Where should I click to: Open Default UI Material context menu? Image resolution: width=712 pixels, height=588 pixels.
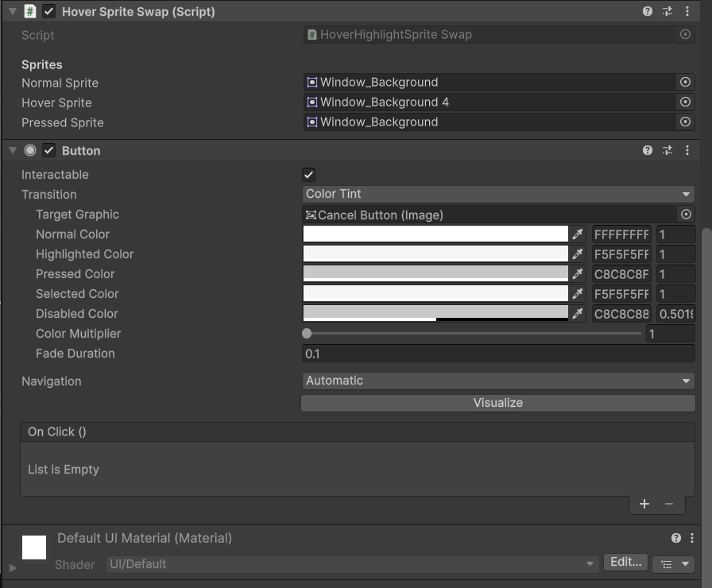[692, 538]
